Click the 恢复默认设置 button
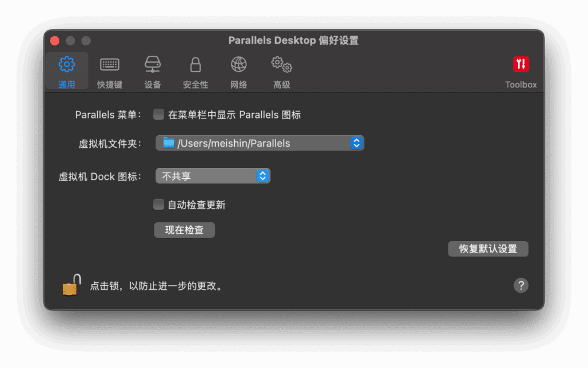Image resolution: width=588 pixels, height=368 pixels. pos(488,248)
